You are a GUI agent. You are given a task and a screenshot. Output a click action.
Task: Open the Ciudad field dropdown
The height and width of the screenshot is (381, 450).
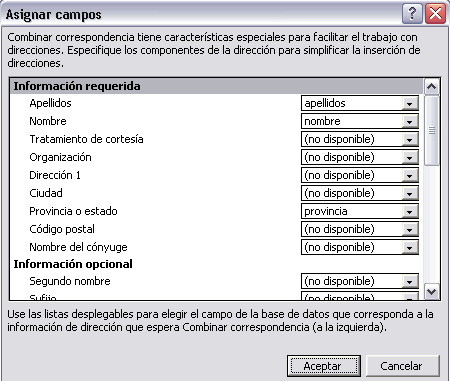coord(409,193)
